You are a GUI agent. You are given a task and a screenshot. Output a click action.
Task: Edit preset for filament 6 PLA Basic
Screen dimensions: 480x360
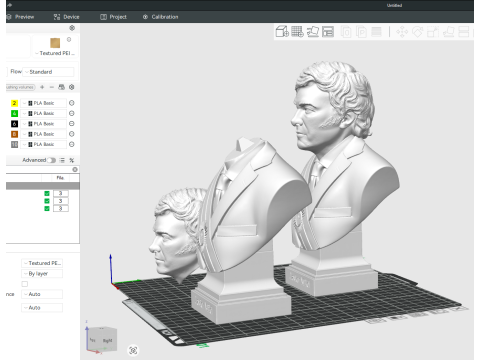point(71,124)
